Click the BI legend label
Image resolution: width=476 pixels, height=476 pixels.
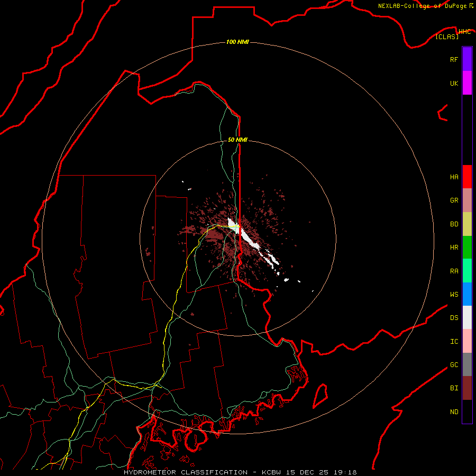[454, 388]
